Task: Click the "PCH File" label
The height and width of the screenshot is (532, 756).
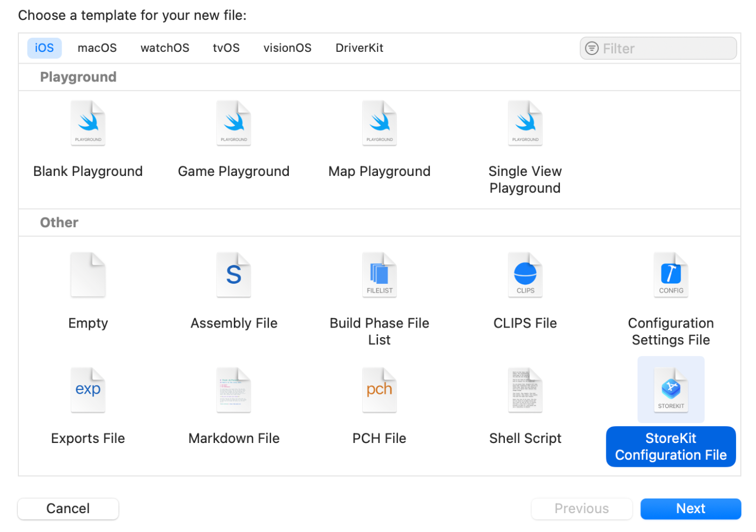Action: [380, 439]
